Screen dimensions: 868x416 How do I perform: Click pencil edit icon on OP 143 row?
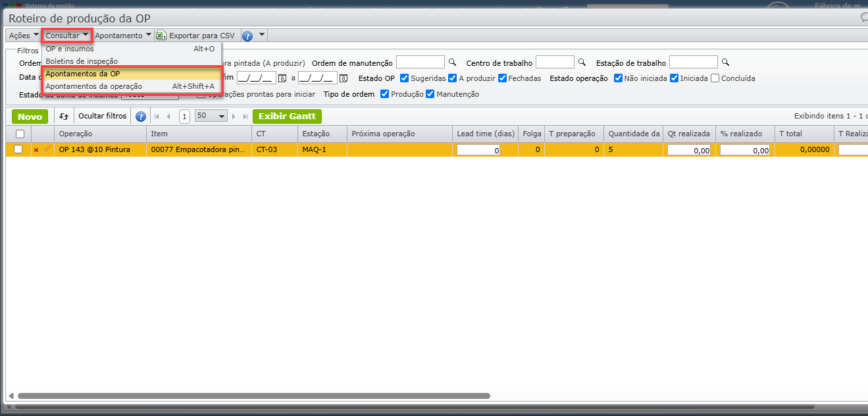point(47,149)
